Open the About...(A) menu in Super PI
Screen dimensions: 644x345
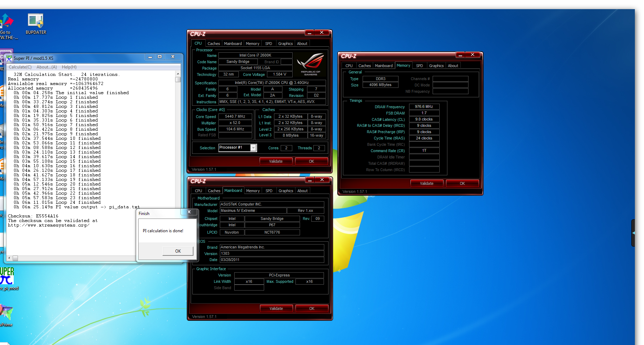click(x=46, y=67)
